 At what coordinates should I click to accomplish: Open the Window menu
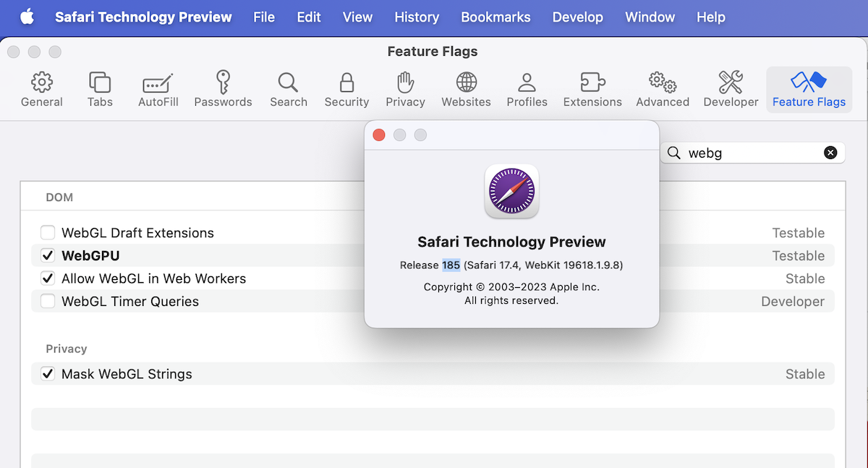(650, 17)
